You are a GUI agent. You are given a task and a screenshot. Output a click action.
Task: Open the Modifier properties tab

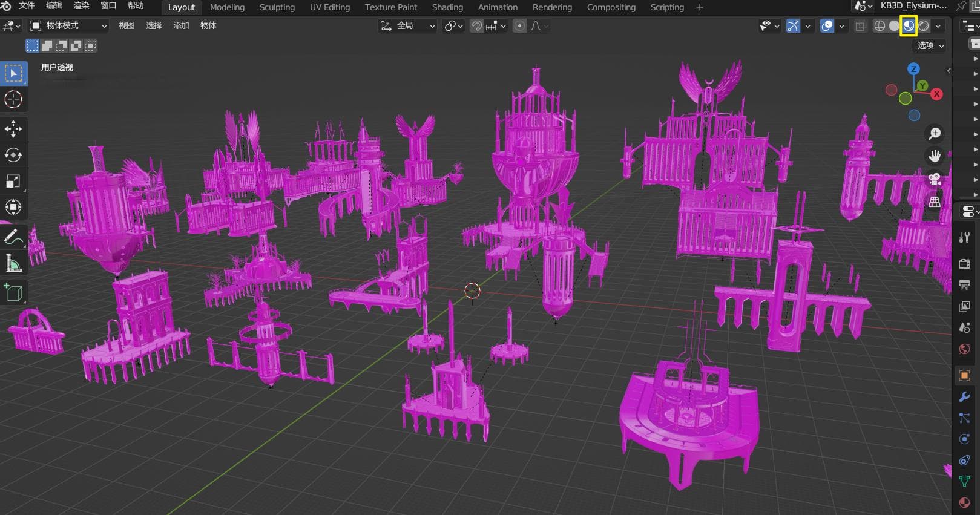[965, 397]
